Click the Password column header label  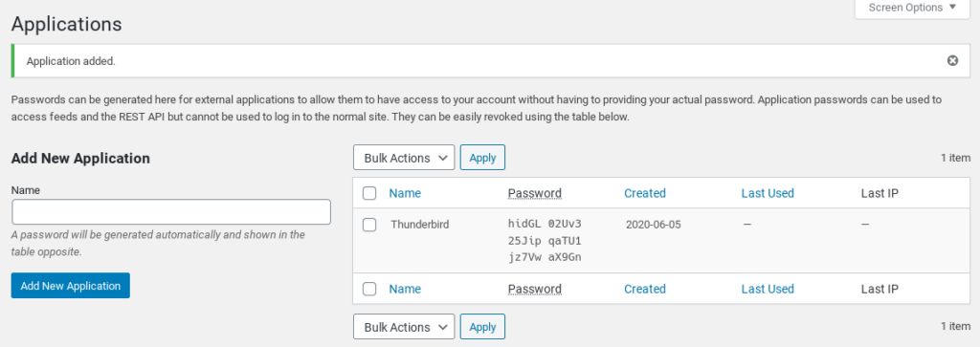coord(534,193)
